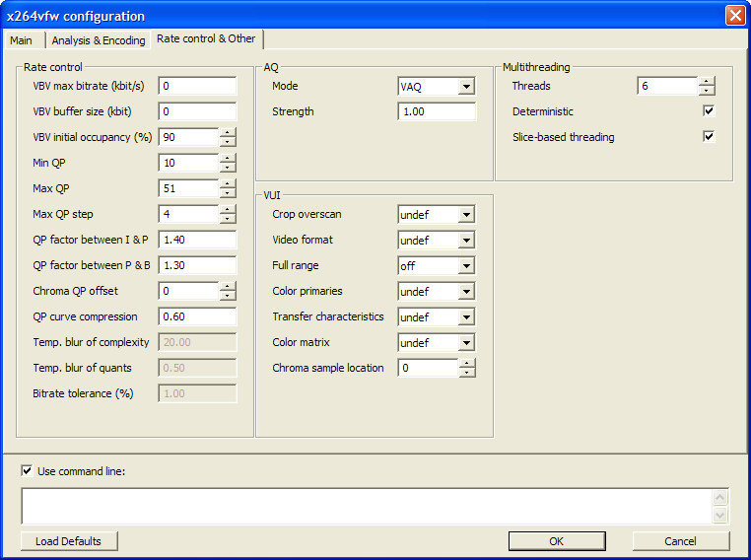Click the QP curve compression field
Screen dimensions: 751x560
197,316
